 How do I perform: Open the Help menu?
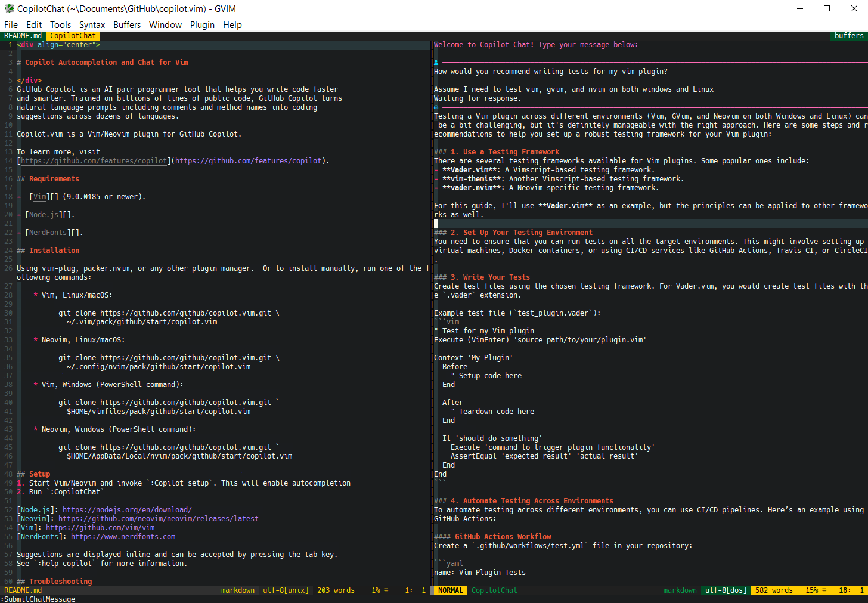(x=232, y=25)
